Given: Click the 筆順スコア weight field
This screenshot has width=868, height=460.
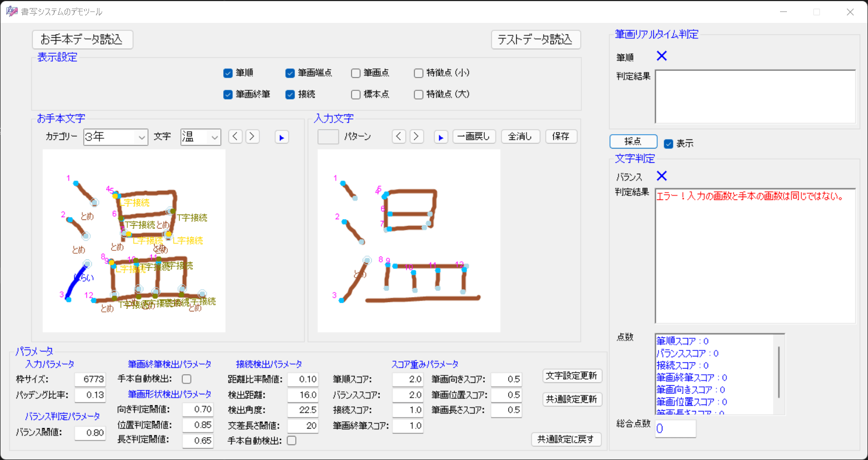Looking at the screenshot, I should [x=408, y=379].
